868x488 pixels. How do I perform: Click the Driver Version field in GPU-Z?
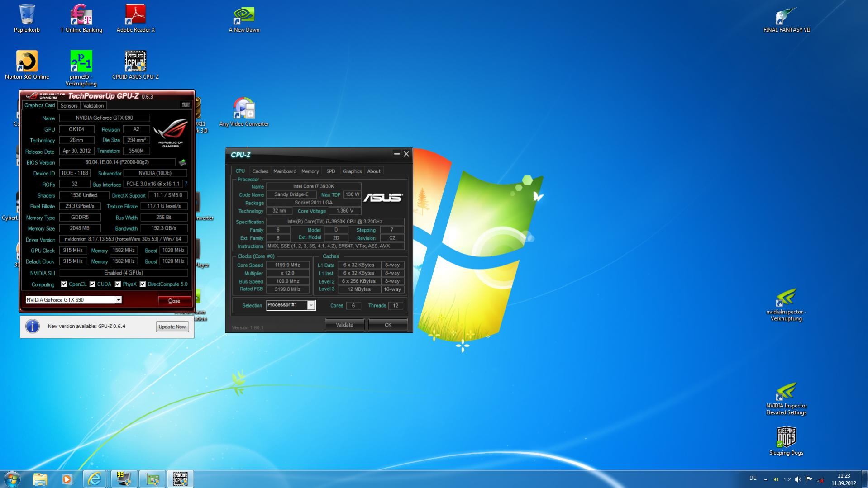pyautogui.click(x=124, y=239)
